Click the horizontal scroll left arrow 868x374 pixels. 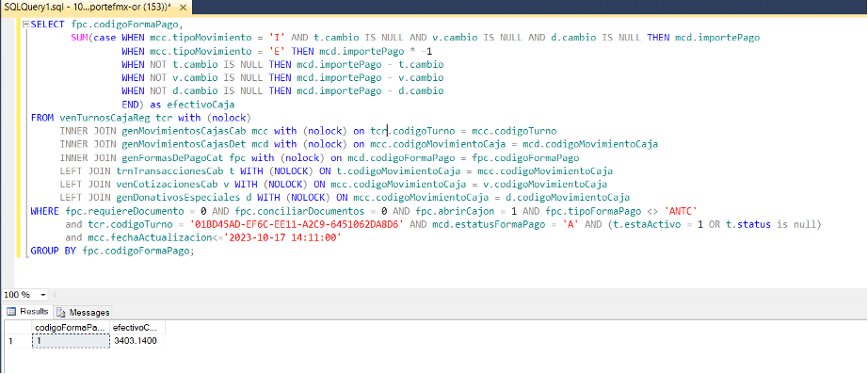click(55, 294)
